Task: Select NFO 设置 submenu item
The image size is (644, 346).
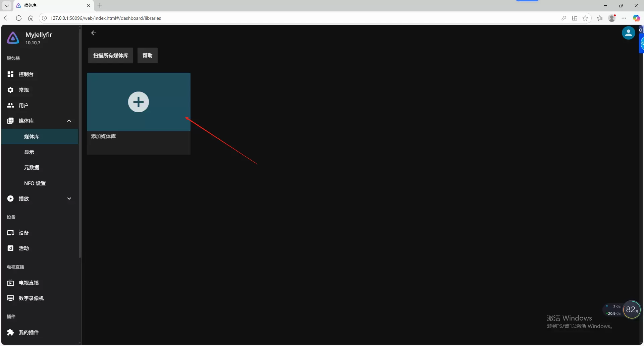Action: pos(35,183)
